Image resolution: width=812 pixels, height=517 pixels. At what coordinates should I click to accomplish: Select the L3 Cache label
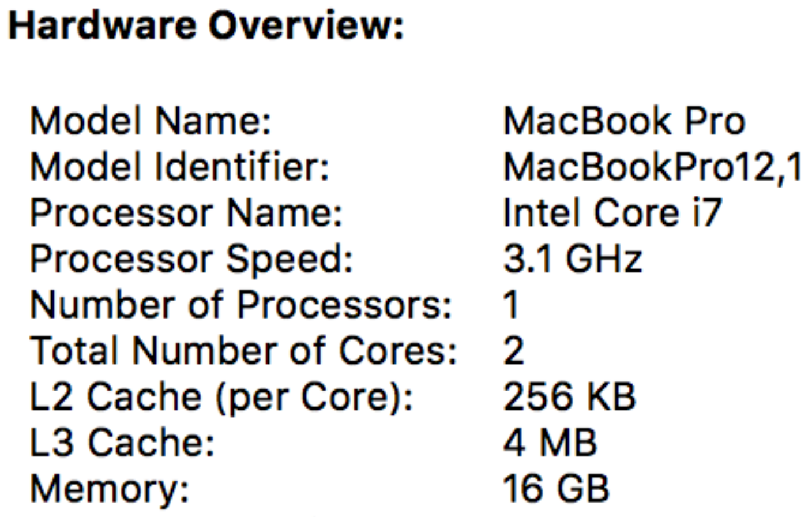122,443
